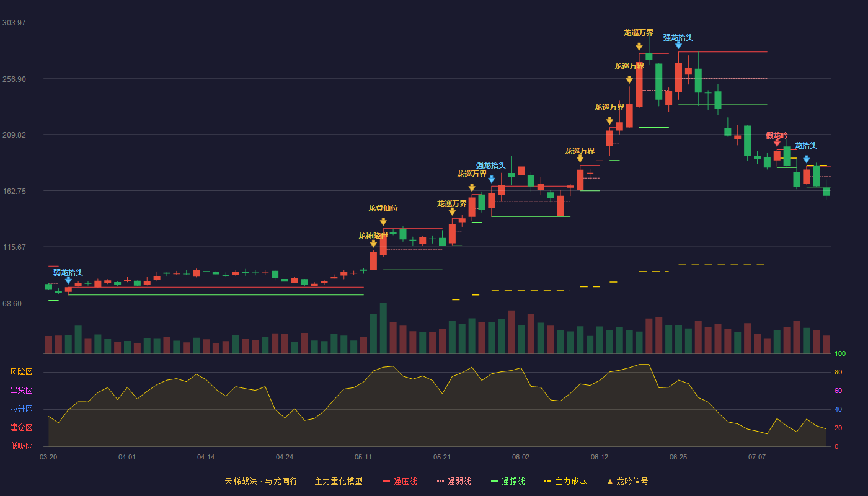This screenshot has width=868, height=496.
Task: Click the 出货区 zone label
Action: [x=22, y=391]
